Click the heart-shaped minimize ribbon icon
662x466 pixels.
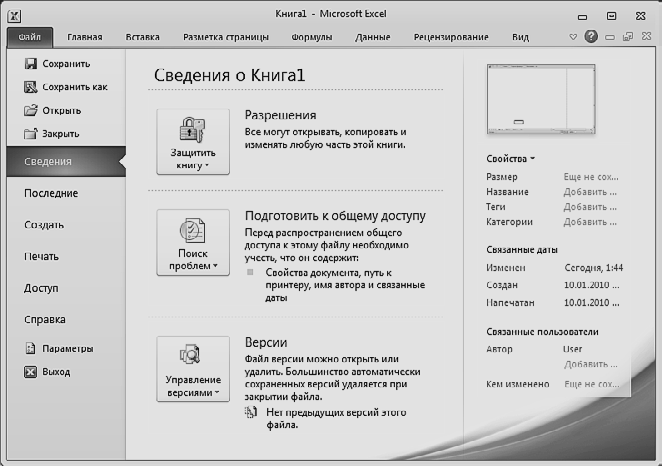(573, 37)
